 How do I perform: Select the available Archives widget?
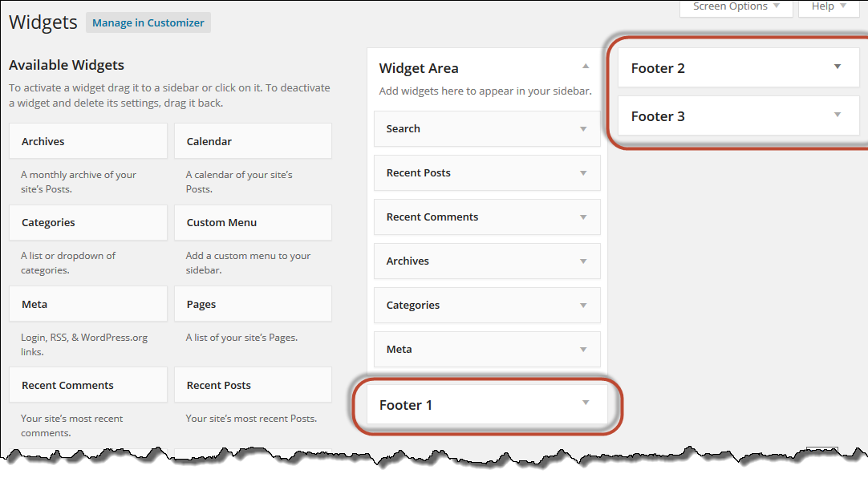[x=88, y=141]
